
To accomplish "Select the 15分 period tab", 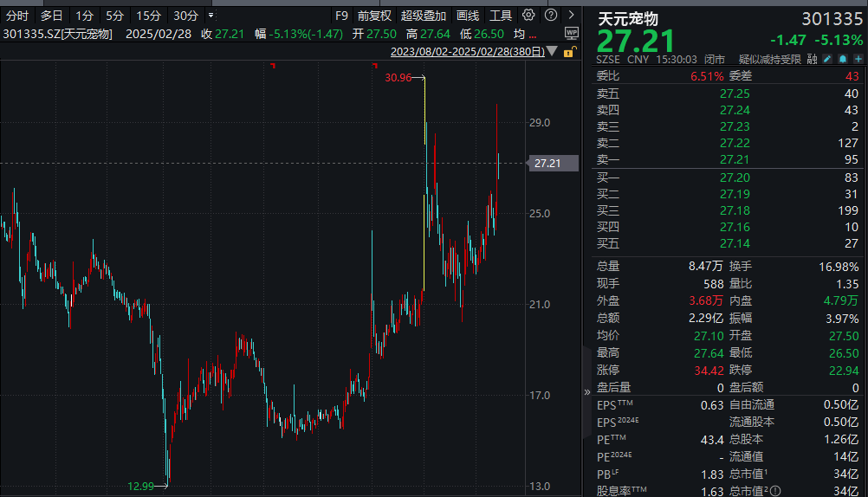I will pyautogui.click(x=148, y=16).
